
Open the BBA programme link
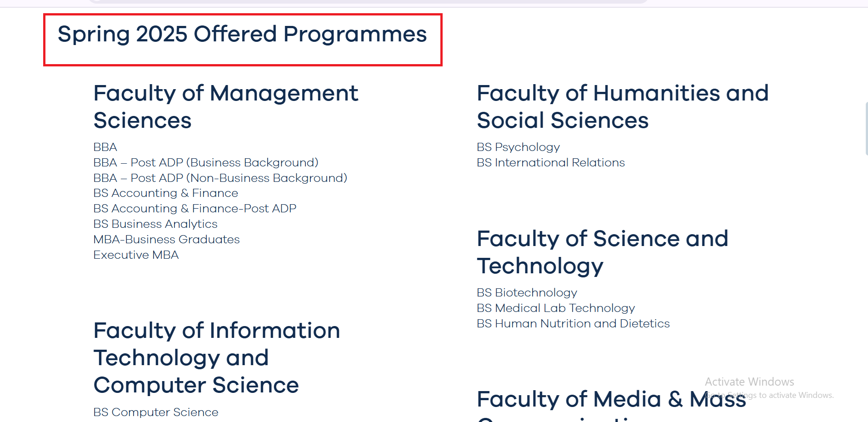tap(105, 147)
